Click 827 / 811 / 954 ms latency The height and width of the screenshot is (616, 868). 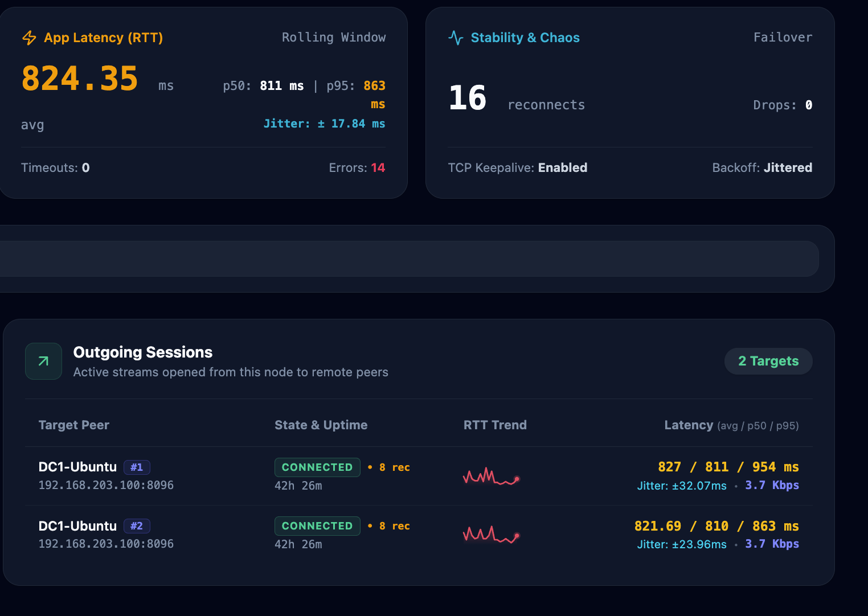728,467
